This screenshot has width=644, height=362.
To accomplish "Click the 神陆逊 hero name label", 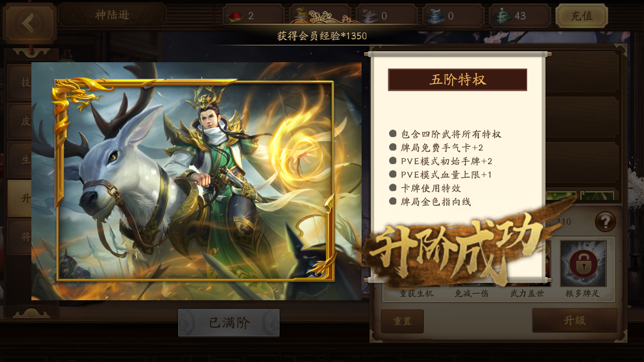I will coord(112,15).
